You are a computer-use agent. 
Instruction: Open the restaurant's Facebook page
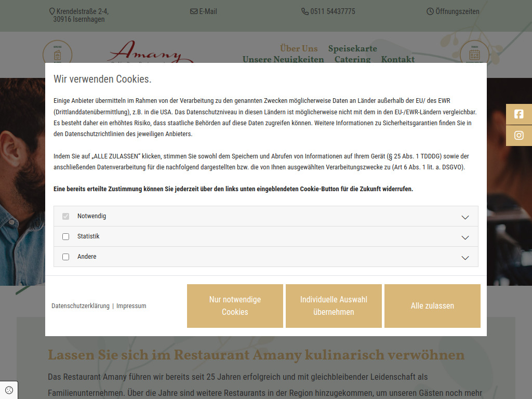click(x=518, y=114)
